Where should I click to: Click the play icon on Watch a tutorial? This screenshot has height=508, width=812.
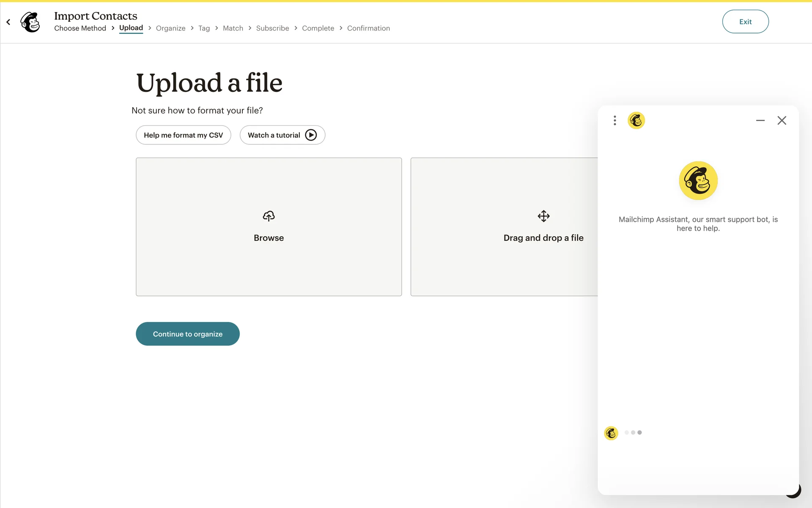pyautogui.click(x=311, y=135)
